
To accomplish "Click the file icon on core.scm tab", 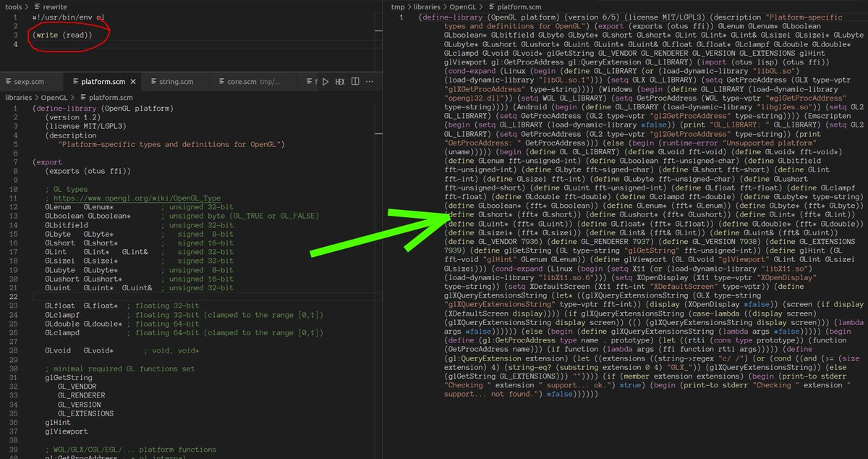I will [x=221, y=82].
